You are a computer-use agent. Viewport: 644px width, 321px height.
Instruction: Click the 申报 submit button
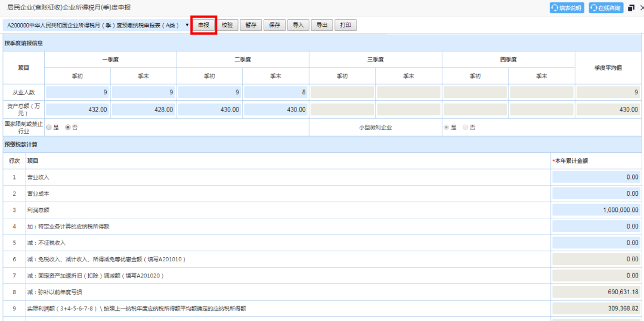[204, 25]
